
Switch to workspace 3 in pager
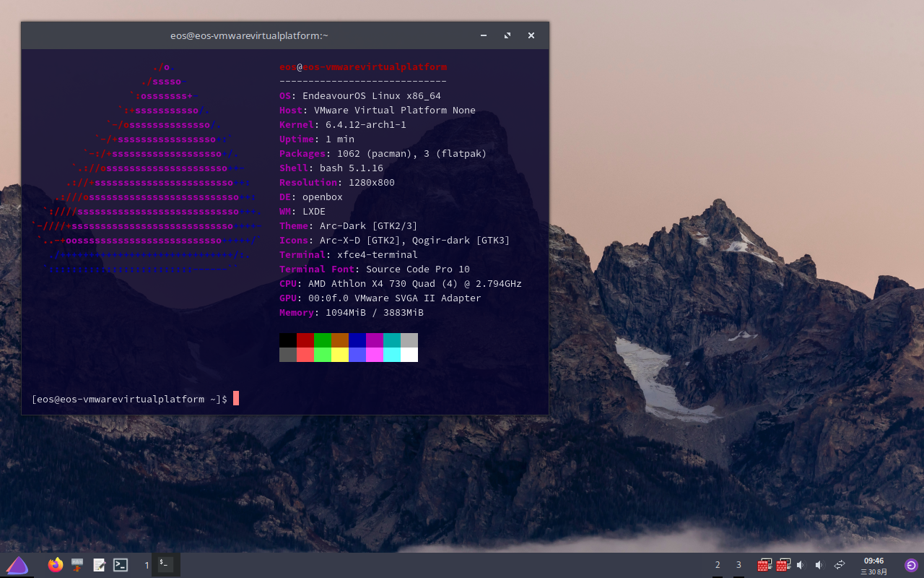click(x=738, y=565)
